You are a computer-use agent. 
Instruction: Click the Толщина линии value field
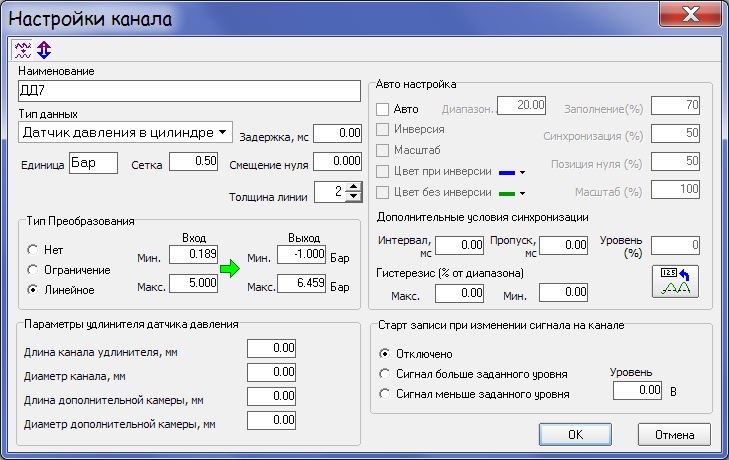click(x=331, y=192)
